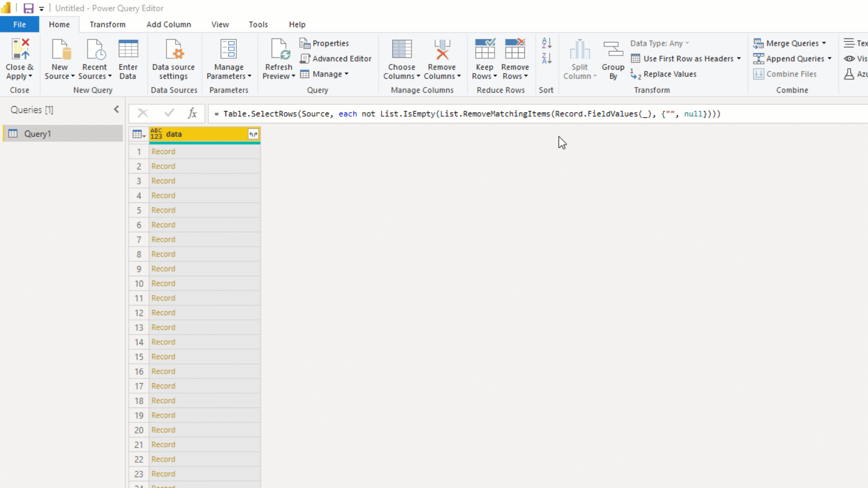Viewport: 868px width, 488px height.
Task: Open the Advanced Editor
Action: pos(336,59)
